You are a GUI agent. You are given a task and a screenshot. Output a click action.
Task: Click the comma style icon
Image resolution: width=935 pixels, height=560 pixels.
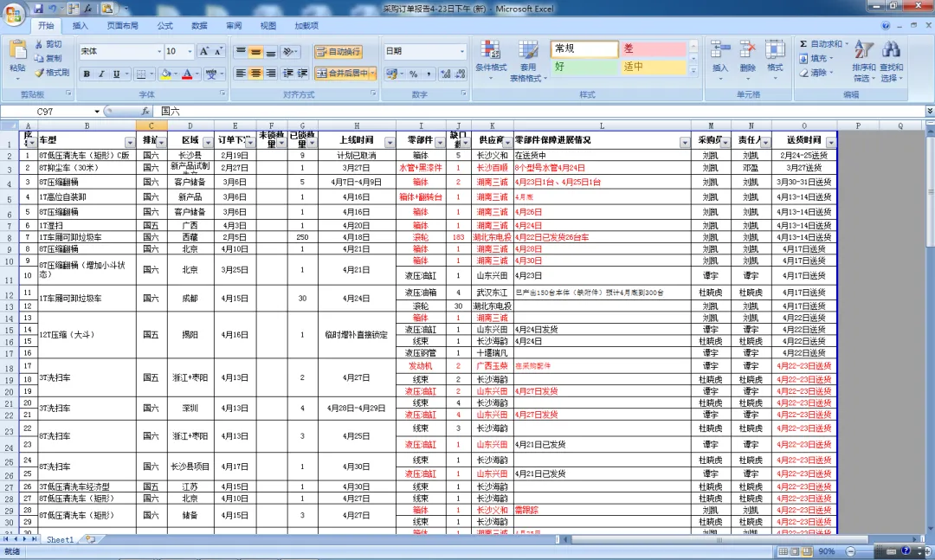(429, 74)
